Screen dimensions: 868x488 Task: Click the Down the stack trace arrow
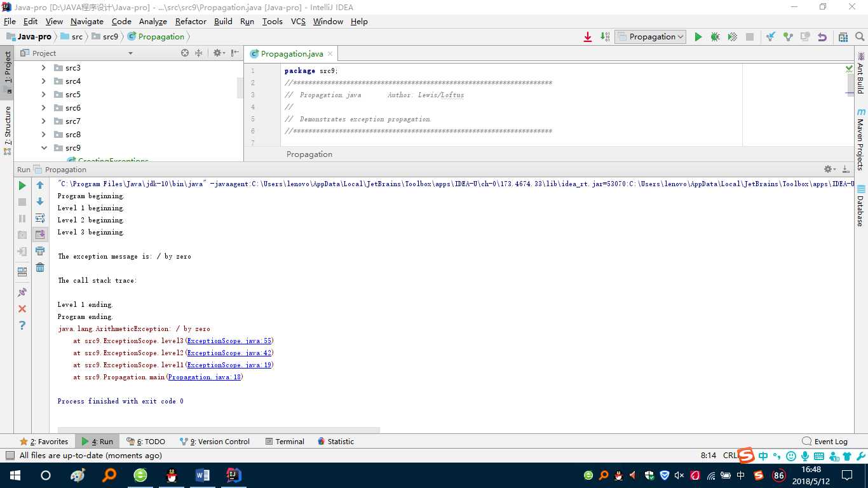[40, 201]
